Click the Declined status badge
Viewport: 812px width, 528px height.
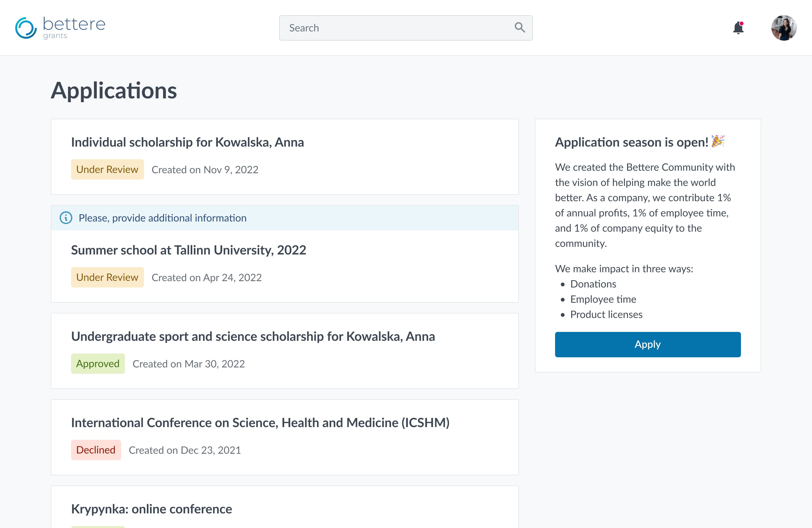96,450
